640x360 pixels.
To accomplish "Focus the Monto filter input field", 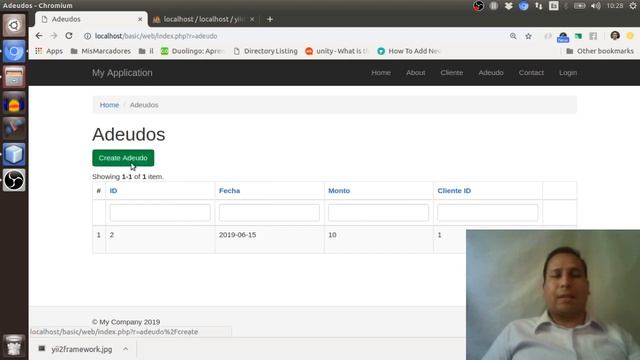I will pos(378,213).
